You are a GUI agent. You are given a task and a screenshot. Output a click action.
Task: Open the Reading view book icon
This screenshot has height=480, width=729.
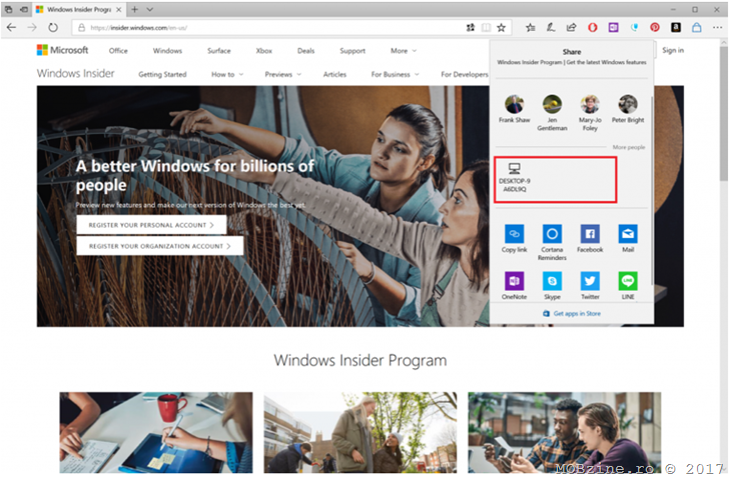click(x=486, y=27)
